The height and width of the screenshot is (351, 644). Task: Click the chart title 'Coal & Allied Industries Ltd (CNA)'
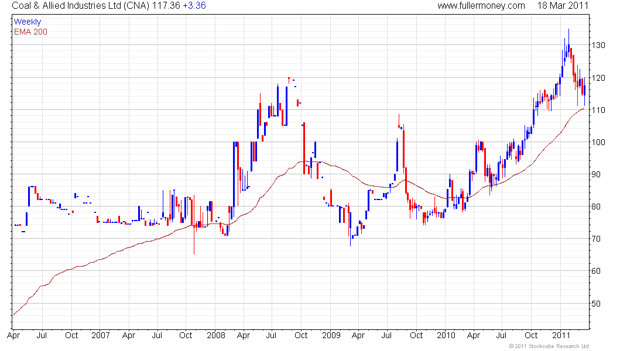click(x=81, y=6)
